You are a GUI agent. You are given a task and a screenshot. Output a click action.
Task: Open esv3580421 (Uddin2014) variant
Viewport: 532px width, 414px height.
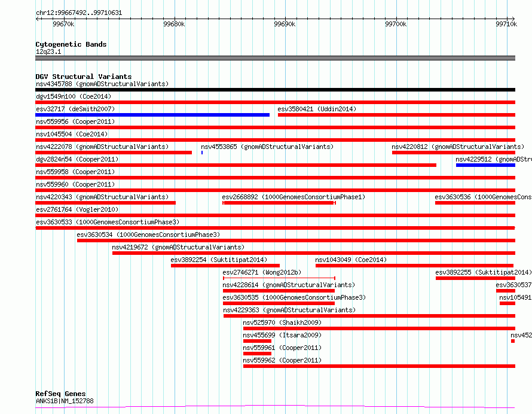(317, 109)
